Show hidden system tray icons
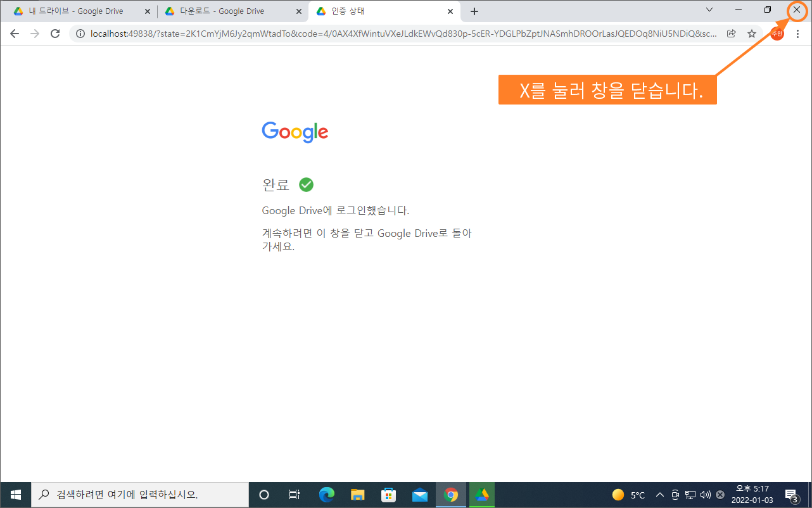 coord(660,495)
